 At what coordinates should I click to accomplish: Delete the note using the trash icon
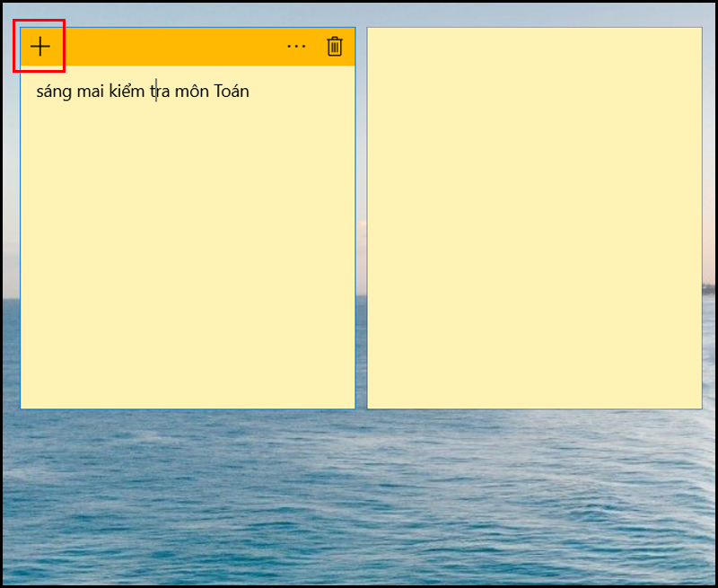pos(335,47)
